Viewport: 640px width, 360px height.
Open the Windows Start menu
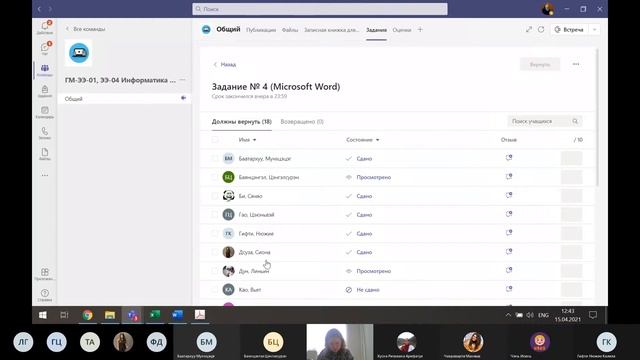(x=42, y=315)
